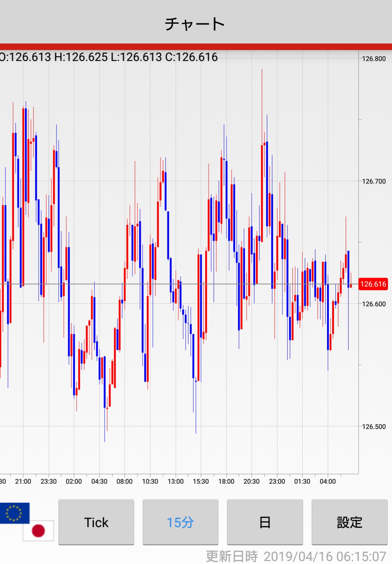Tap the チャート title header
This screenshot has width=392, height=564.
tap(195, 24)
